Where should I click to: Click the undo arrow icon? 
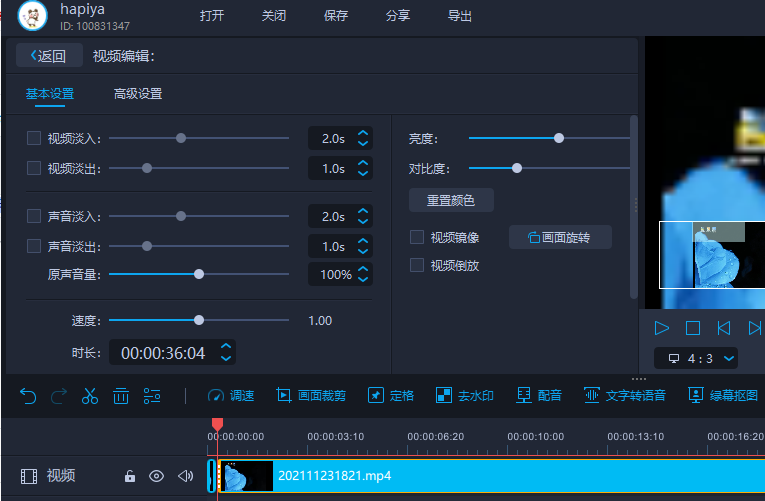tap(28, 396)
